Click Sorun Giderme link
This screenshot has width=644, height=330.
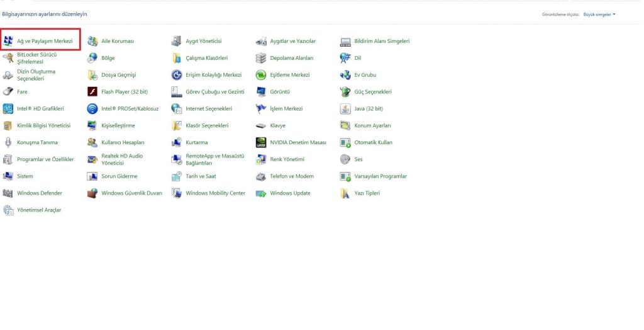pyautogui.click(x=119, y=176)
